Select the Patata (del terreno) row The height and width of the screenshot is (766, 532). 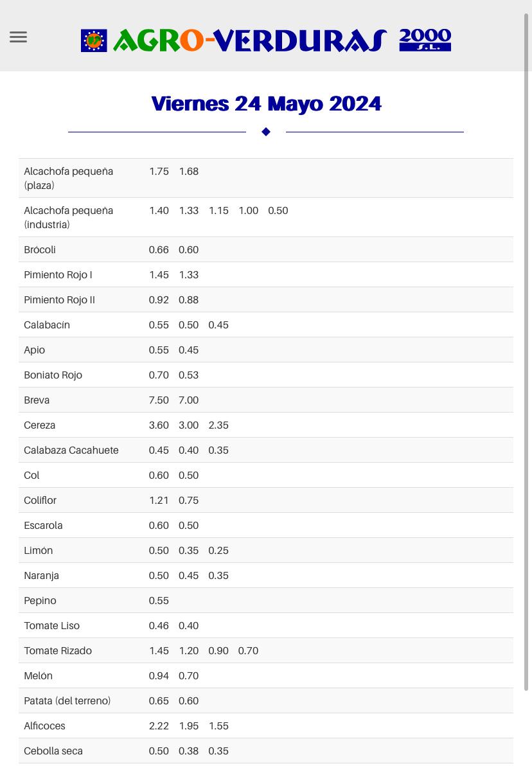point(266,701)
